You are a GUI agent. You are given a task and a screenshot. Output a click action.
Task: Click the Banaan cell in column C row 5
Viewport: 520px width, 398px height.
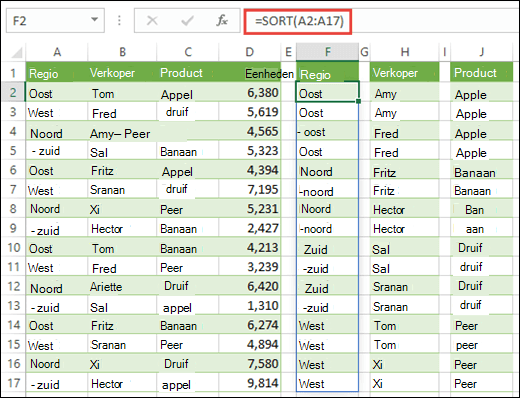tap(188, 151)
